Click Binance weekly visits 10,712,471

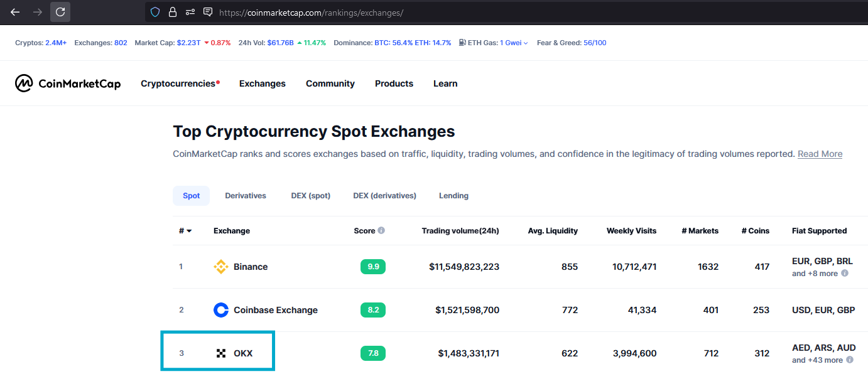point(634,267)
